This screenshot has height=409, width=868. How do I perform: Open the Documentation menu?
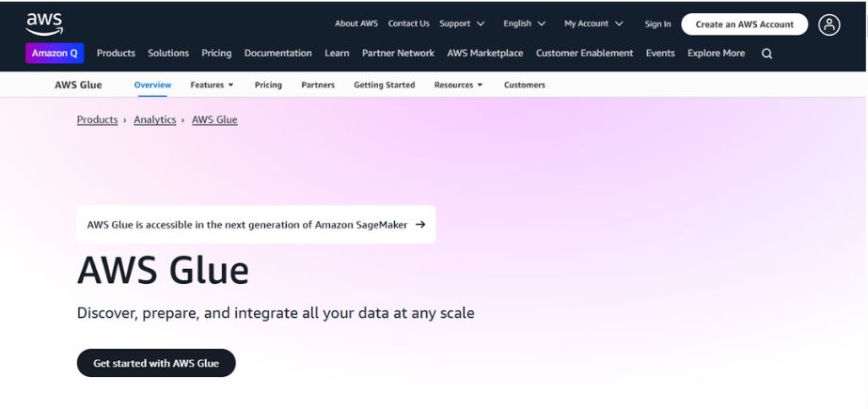coord(278,54)
